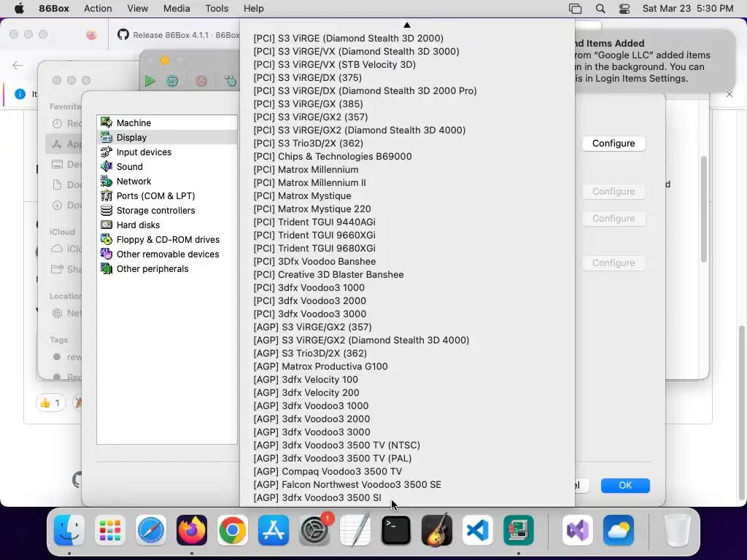Select Release 86Box 4.1.1 browser tab
Image resolution: width=747 pixels, height=560 pixels.
(x=179, y=35)
